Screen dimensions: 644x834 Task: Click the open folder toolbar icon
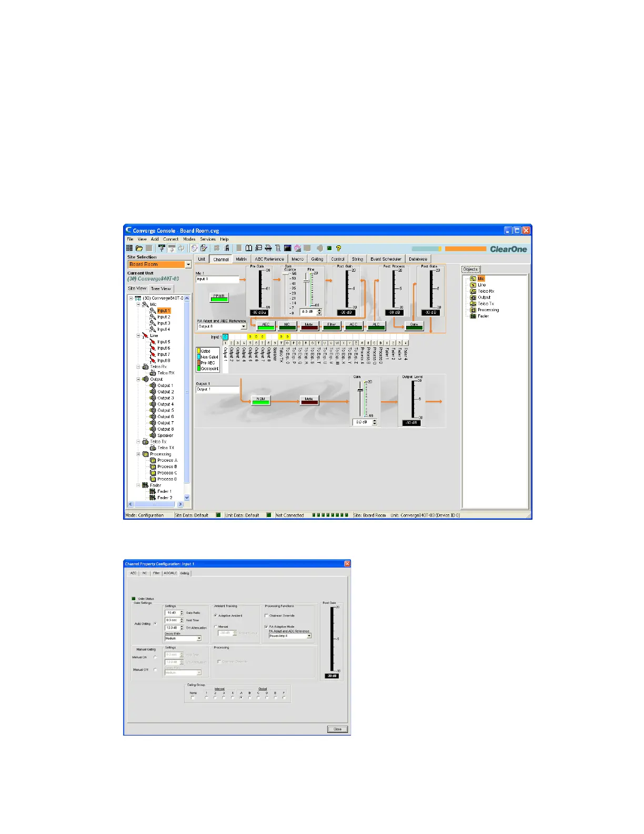click(x=139, y=248)
